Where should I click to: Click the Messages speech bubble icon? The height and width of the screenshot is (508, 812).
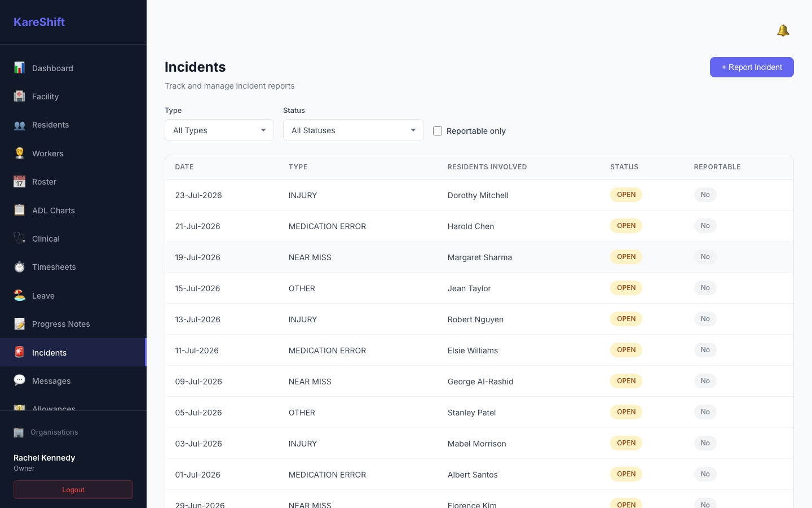point(19,380)
